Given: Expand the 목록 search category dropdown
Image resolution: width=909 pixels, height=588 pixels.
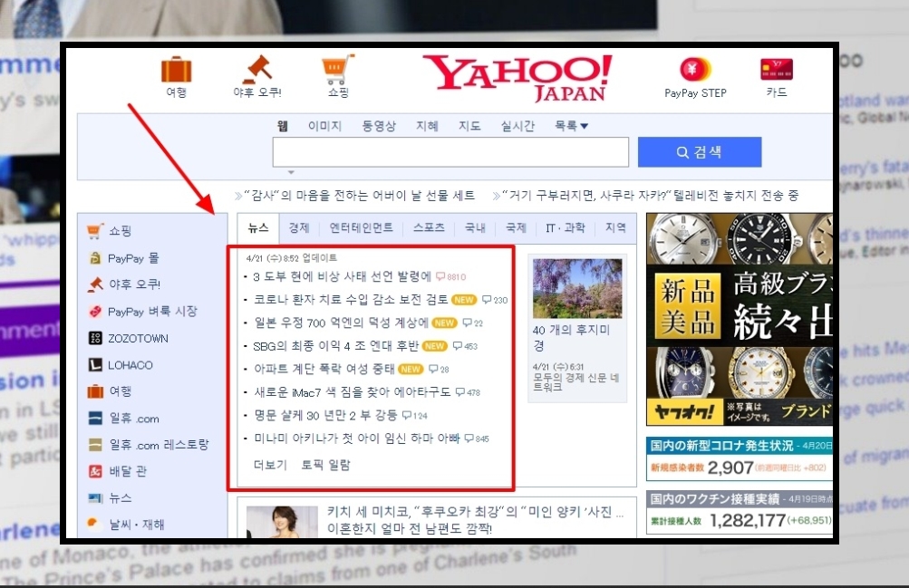Looking at the screenshot, I should [x=572, y=126].
